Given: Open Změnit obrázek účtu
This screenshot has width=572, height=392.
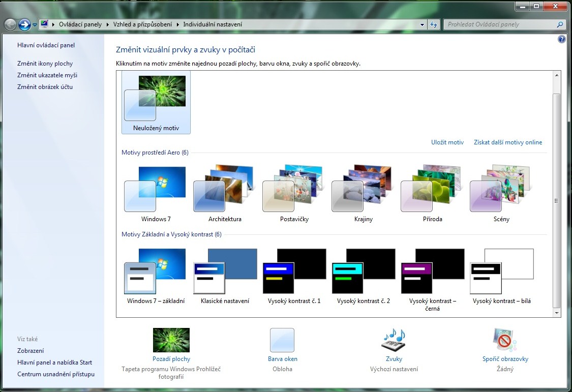Looking at the screenshot, I should 45,87.
